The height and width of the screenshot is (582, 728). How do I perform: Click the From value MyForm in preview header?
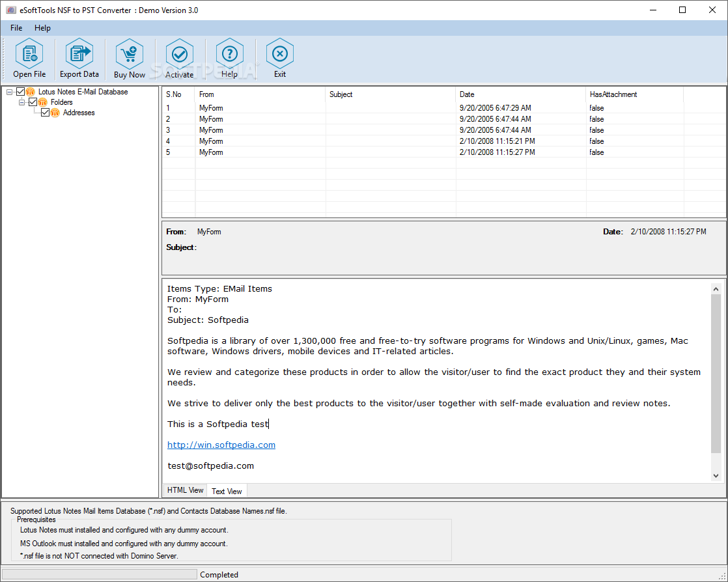(x=209, y=232)
